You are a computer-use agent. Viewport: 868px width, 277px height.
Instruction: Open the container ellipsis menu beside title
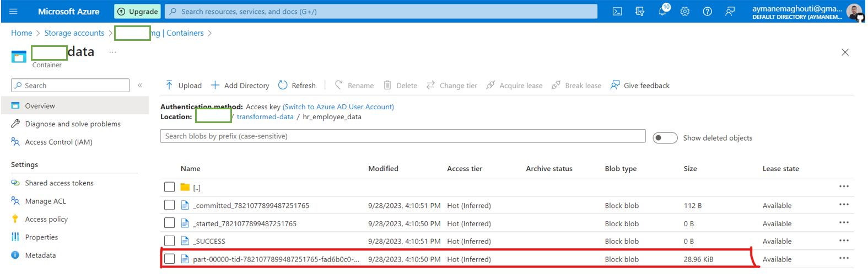[x=112, y=52]
